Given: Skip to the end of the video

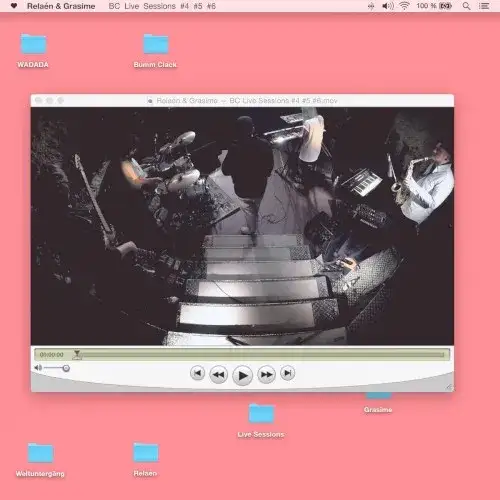Looking at the screenshot, I should pos(288,373).
